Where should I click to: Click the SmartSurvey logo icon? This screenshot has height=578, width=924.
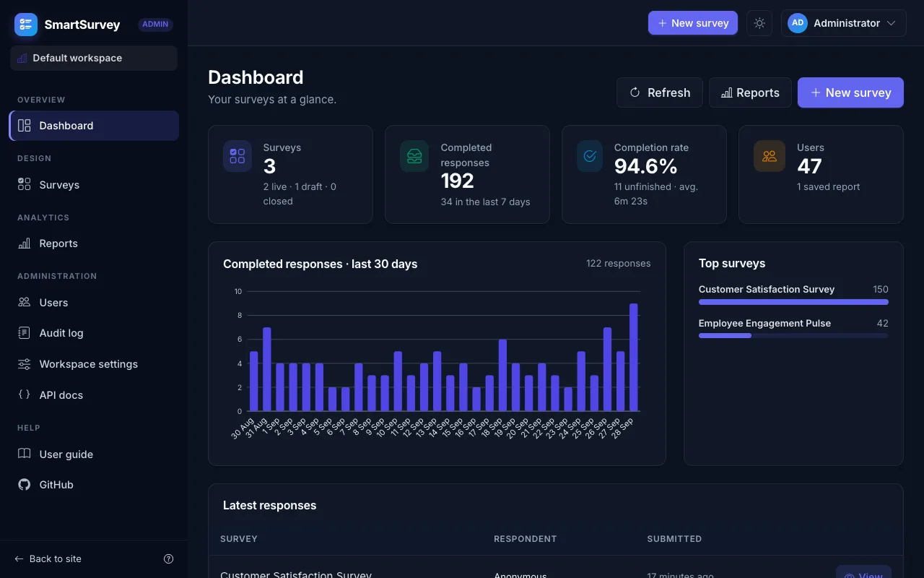(26, 25)
